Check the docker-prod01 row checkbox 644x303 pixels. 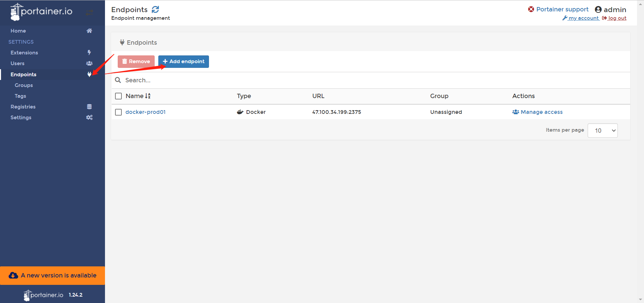[118, 112]
